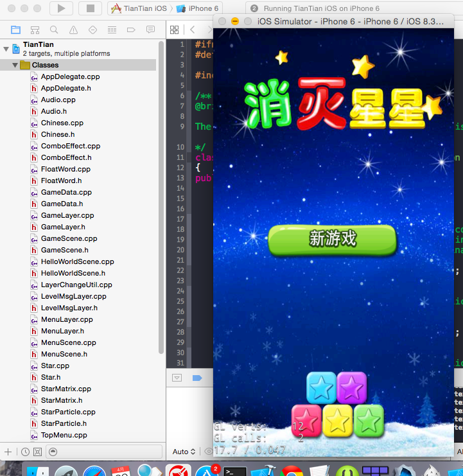The width and height of the screenshot is (463, 476).
Task: Select the TianTian project entry
Action: [66, 49]
